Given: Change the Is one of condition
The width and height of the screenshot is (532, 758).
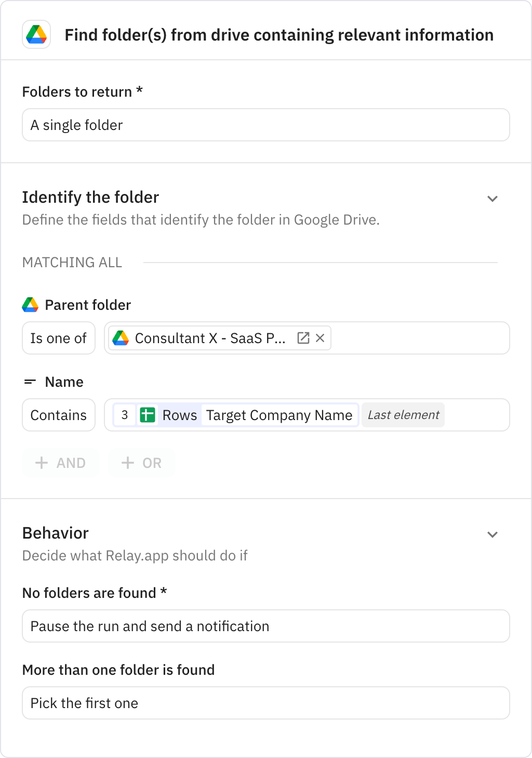Looking at the screenshot, I should [x=58, y=338].
